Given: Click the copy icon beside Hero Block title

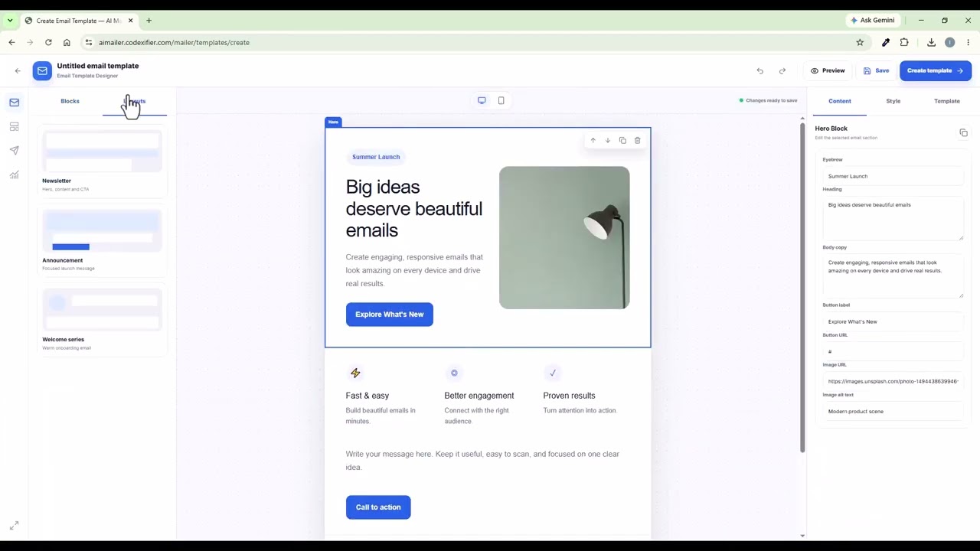Looking at the screenshot, I should [x=963, y=133].
